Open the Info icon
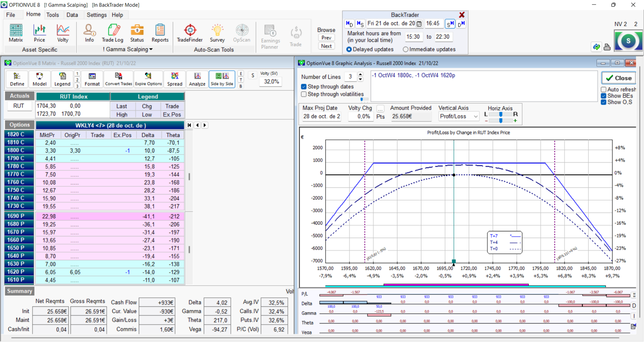The image size is (644, 342). coord(89,33)
